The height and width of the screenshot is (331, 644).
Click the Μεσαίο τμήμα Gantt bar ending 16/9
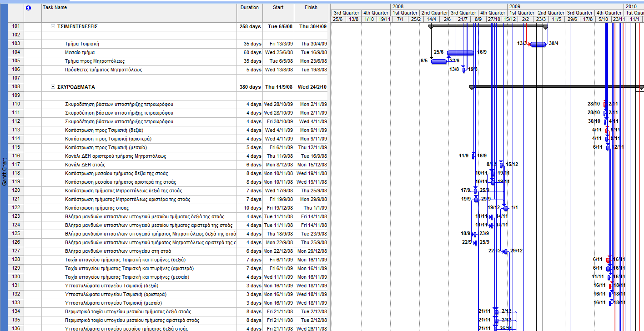(460, 53)
